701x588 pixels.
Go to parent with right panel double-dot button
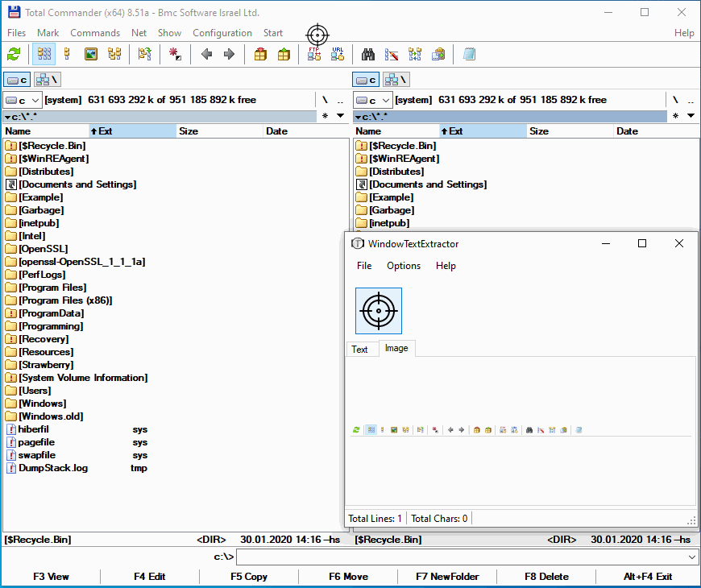tap(691, 100)
